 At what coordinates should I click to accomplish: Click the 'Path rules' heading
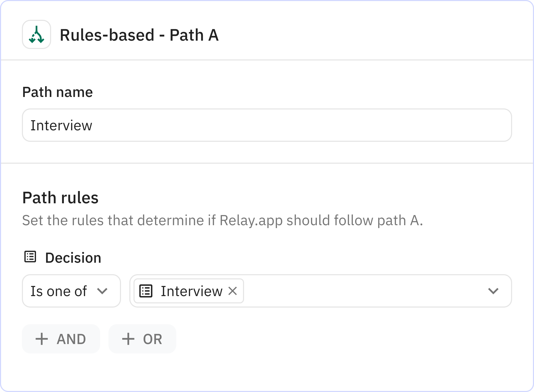(x=60, y=198)
